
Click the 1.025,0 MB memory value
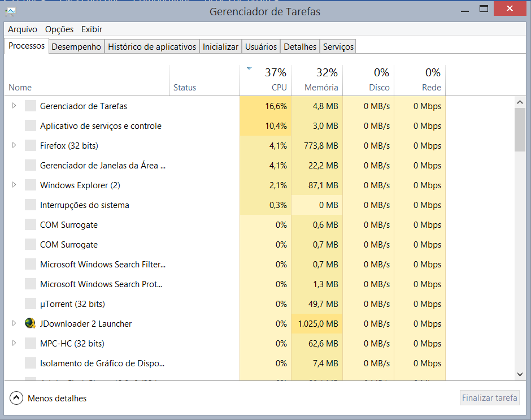point(318,324)
